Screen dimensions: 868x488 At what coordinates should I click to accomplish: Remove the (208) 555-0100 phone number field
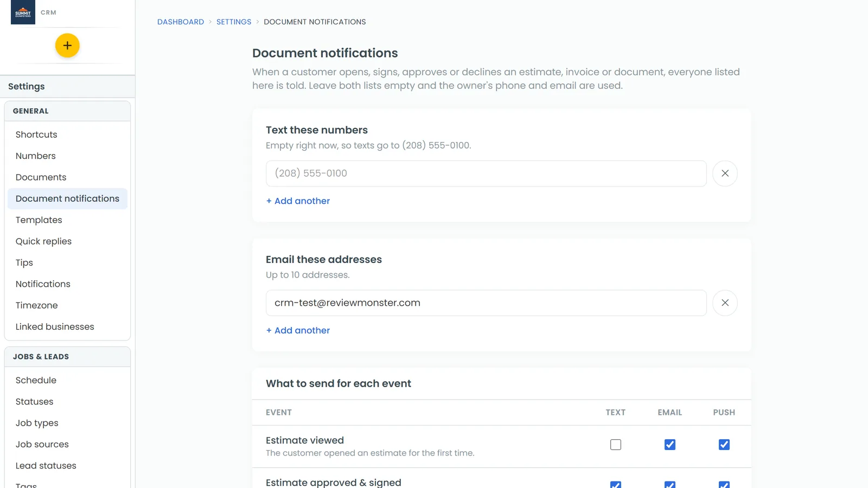(x=725, y=174)
